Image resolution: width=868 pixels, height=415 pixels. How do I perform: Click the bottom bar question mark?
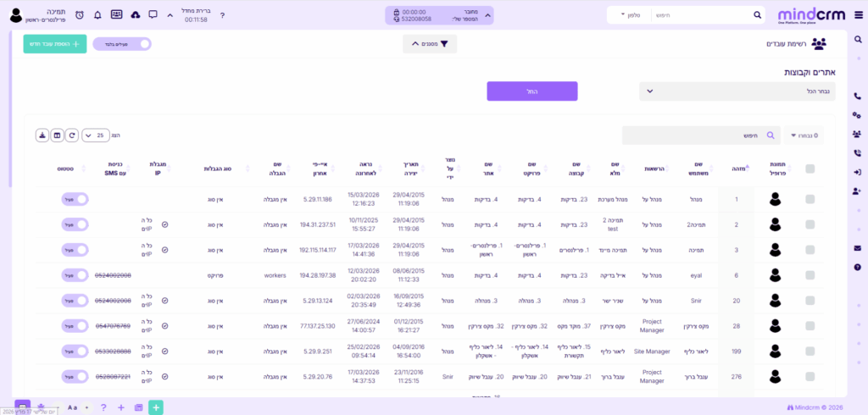point(103,408)
